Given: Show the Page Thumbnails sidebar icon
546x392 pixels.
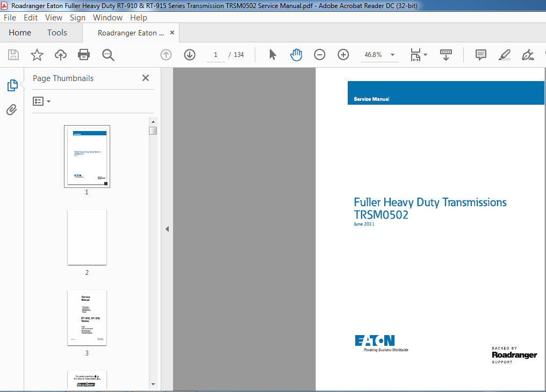Looking at the screenshot, I should 12,85.
